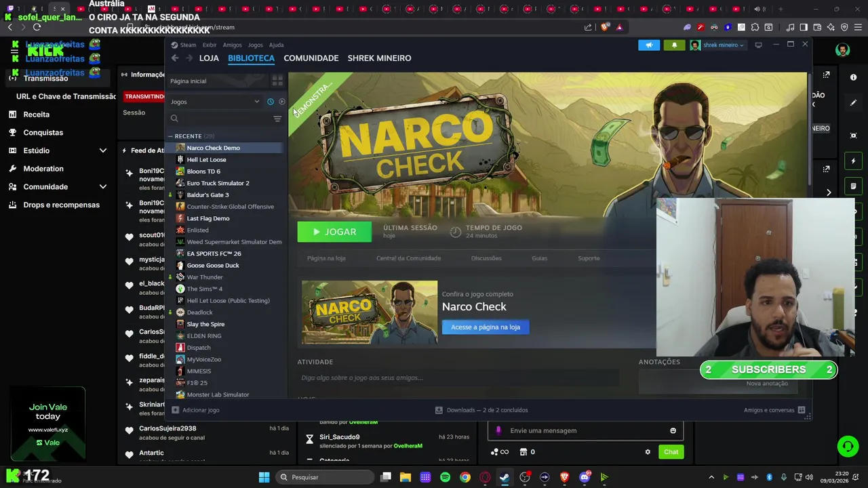
Task: Open Conquistas in Kick sidebar
Action: click(43, 133)
